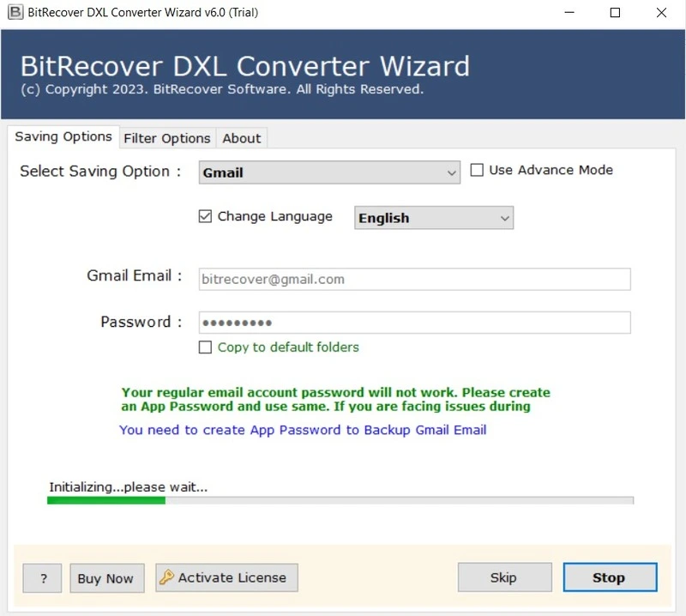Click the question mark help button
This screenshot has width=686, height=616.
click(42, 578)
